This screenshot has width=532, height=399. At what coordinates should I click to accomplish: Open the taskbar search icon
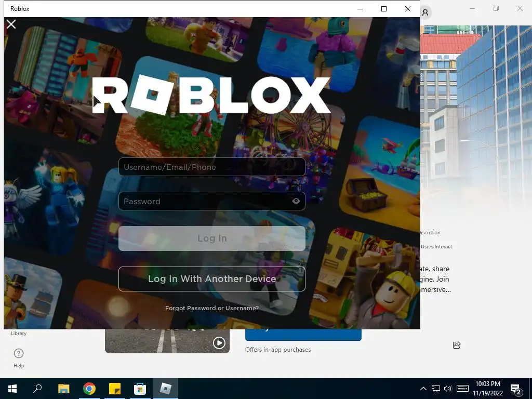click(37, 389)
